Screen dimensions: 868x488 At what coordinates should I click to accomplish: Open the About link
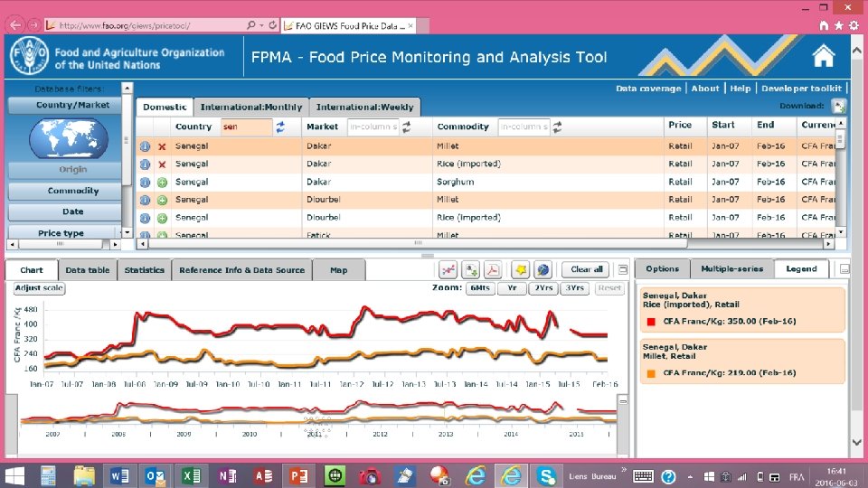[705, 89]
